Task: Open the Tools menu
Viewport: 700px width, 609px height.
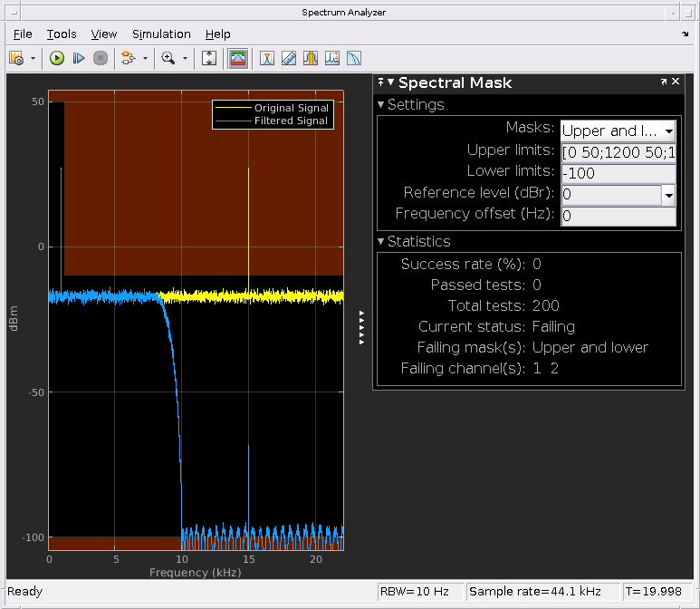Action: pyautogui.click(x=62, y=34)
